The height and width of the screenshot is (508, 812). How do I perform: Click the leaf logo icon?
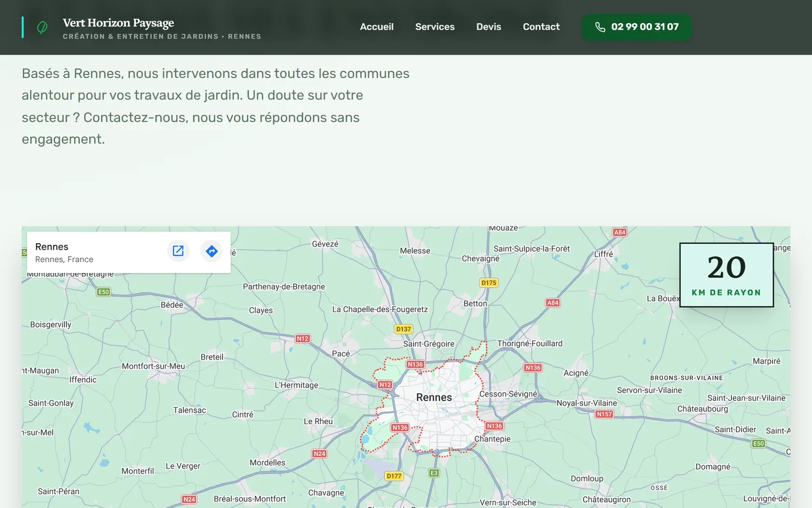[42, 27]
